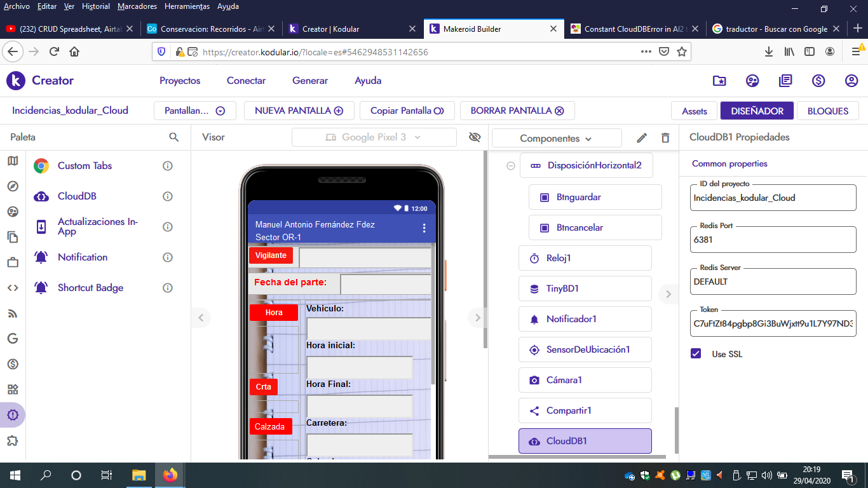
Task: Click the pencil rename icon in Componentes
Action: pos(642,138)
